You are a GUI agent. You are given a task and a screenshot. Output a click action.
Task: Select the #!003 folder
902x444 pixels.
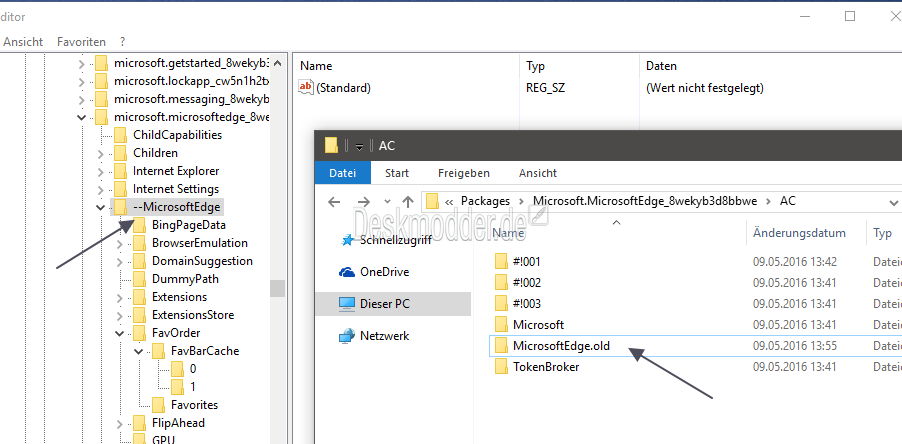(x=526, y=304)
